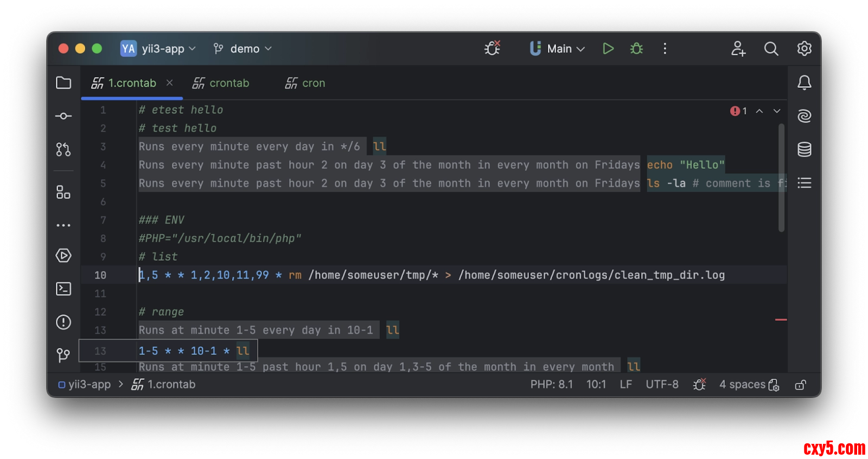Viewport: 868px width, 459px height.
Task: Click the Debug bug icon
Action: click(x=636, y=49)
